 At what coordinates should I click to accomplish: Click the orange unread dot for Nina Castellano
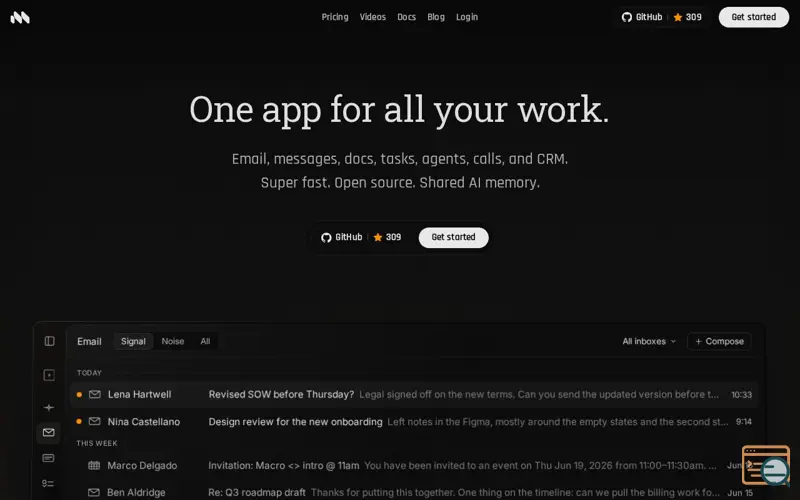(x=79, y=421)
